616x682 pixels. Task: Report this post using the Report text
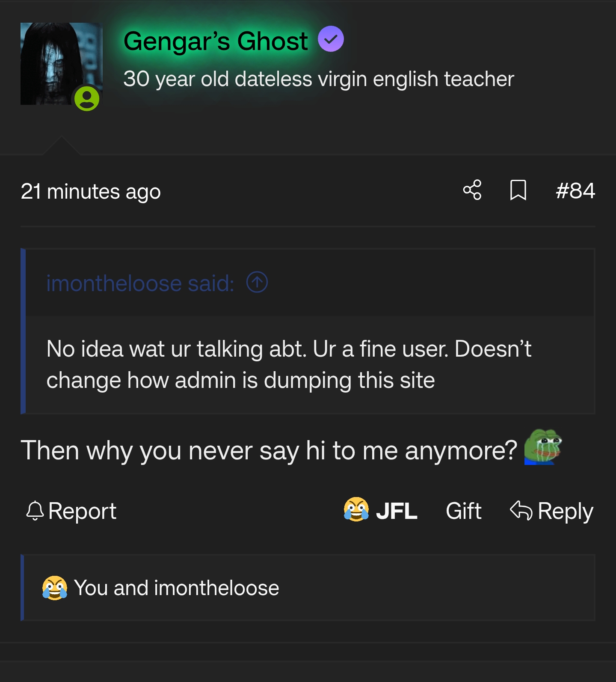click(82, 511)
